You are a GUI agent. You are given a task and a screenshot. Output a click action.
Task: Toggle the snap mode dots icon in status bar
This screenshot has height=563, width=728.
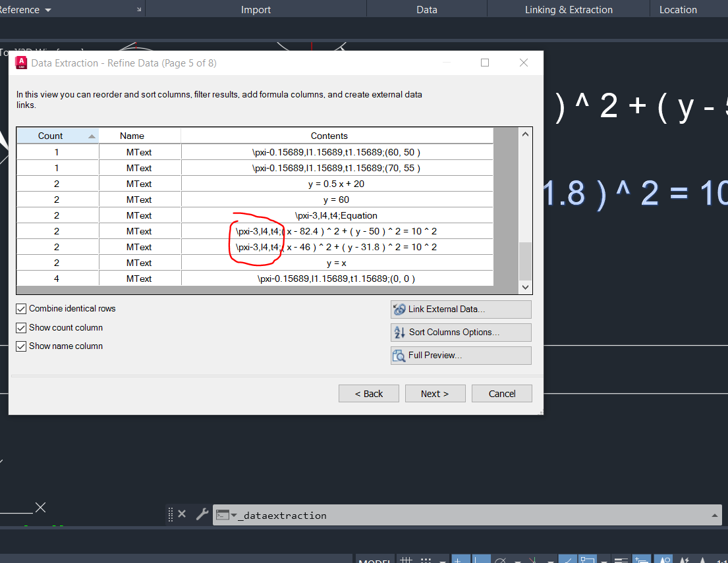(426, 560)
